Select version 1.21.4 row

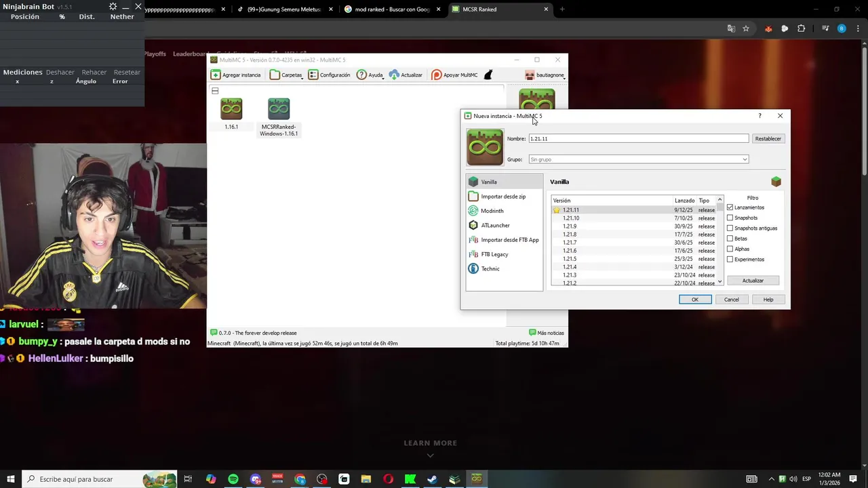click(634, 267)
